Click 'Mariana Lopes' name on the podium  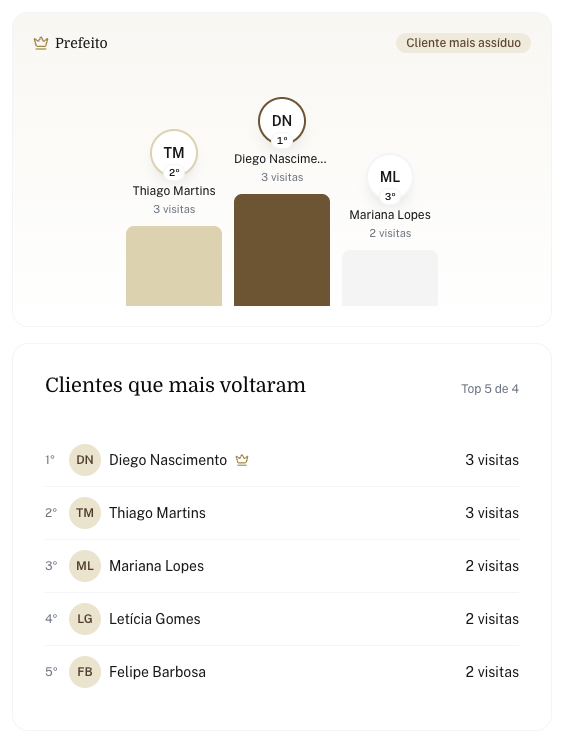click(x=390, y=215)
